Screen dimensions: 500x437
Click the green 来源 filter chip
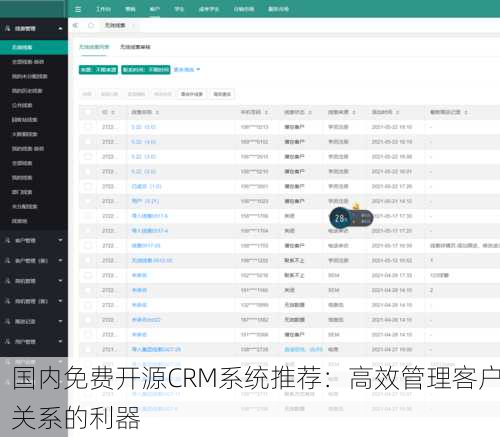pyautogui.click(x=98, y=70)
